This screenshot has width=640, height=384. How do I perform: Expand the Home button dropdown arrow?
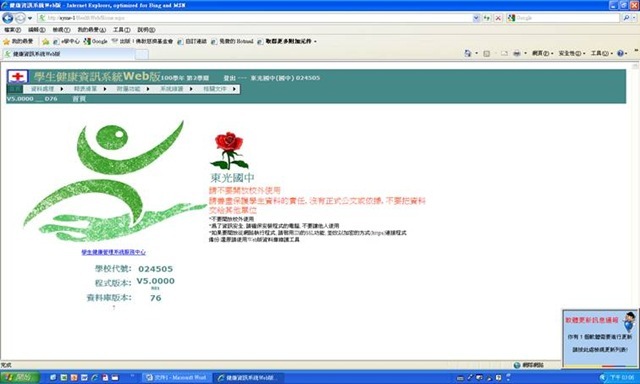476,53
